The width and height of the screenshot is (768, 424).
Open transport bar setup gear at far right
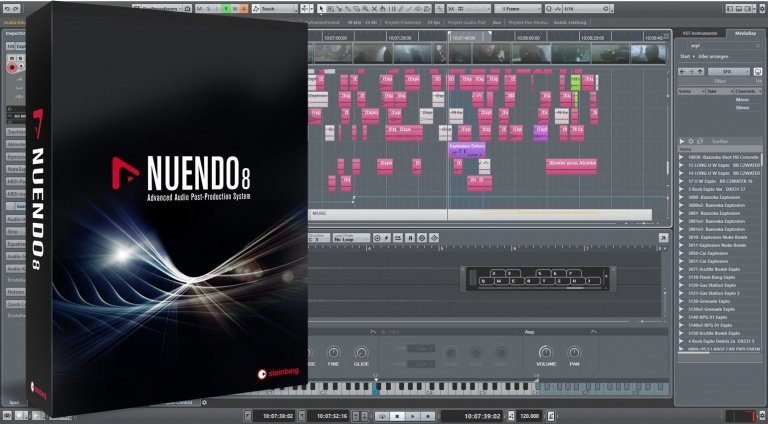pyautogui.click(x=762, y=416)
